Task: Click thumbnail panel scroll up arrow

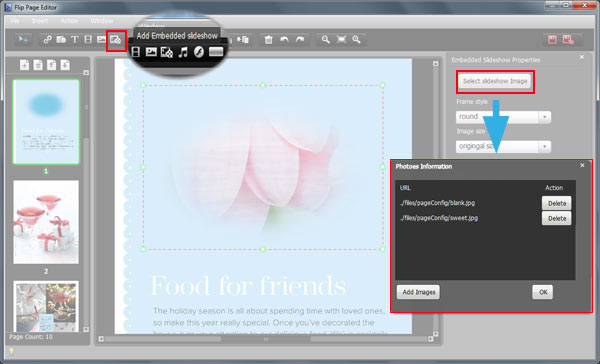Action: pos(86,73)
